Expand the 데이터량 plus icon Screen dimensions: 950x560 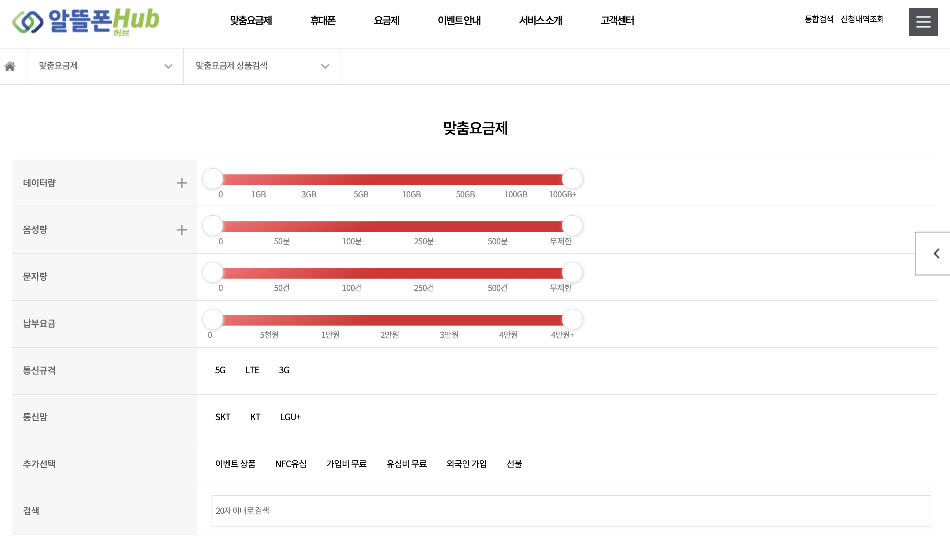click(182, 183)
